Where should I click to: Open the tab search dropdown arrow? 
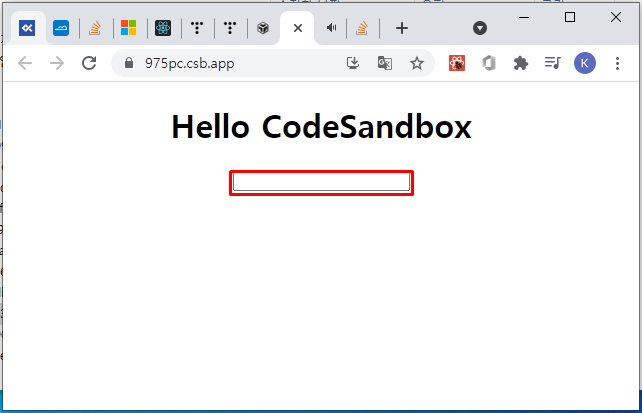coord(480,28)
